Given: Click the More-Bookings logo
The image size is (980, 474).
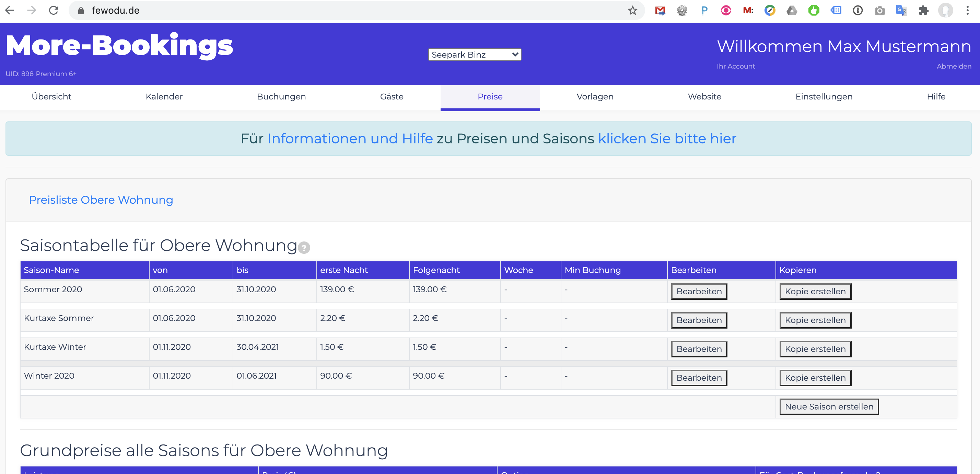Looking at the screenshot, I should coord(119,46).
